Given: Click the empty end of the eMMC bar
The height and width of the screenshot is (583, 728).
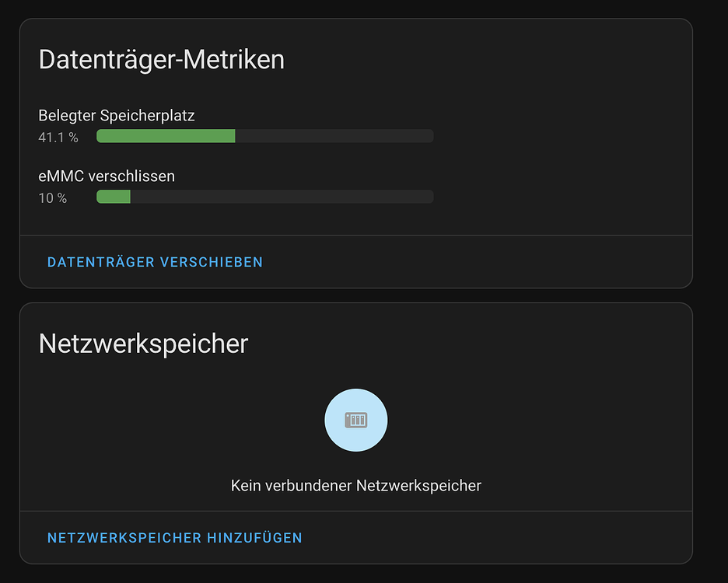Looking at the screenshot, I should pos(311,196).
